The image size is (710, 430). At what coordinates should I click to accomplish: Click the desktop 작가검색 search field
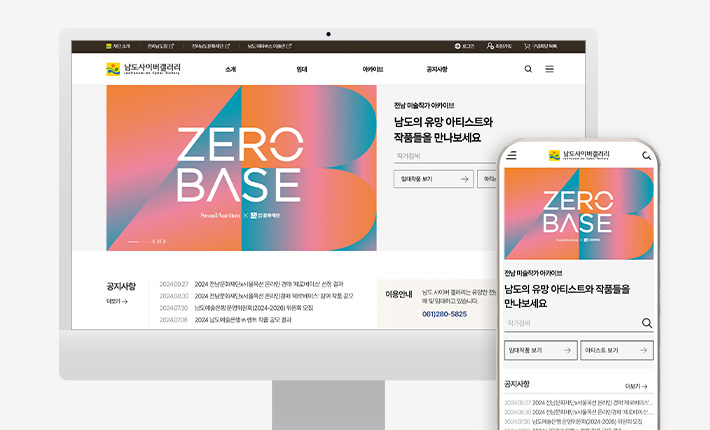point(445,156)
